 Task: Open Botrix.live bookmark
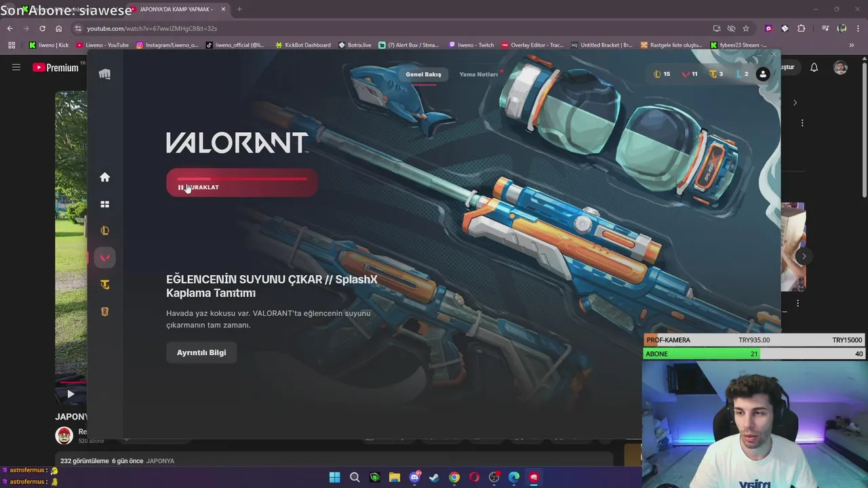click(x=355, y=45)
